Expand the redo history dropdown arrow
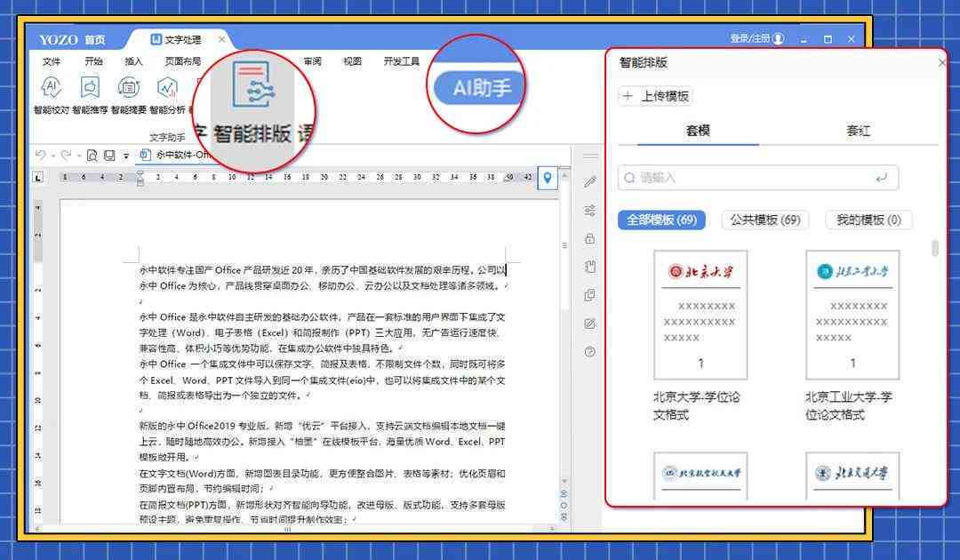Screen dimensions: 960x560 pos(78,156)
